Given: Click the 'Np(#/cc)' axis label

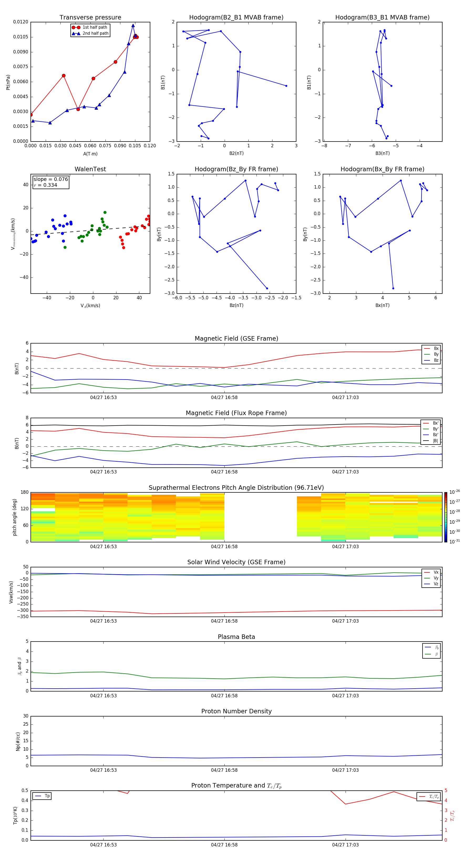Looking at the screenshot, I should coord(18,741).
